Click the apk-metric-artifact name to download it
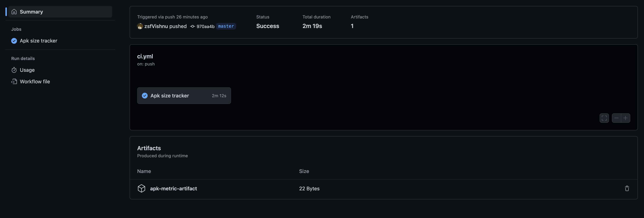Image resolution: width=644 pixels, height=218 pixels. pyautogui.click(x=173, y=188)
